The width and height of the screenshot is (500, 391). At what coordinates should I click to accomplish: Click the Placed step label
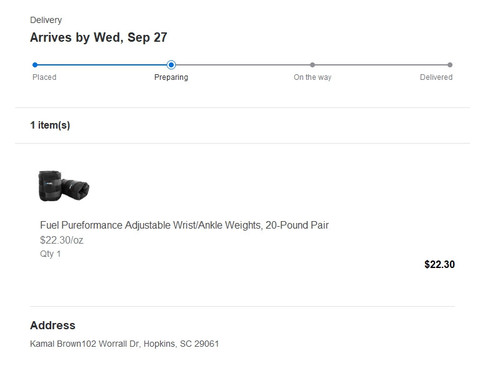(44, 77)
